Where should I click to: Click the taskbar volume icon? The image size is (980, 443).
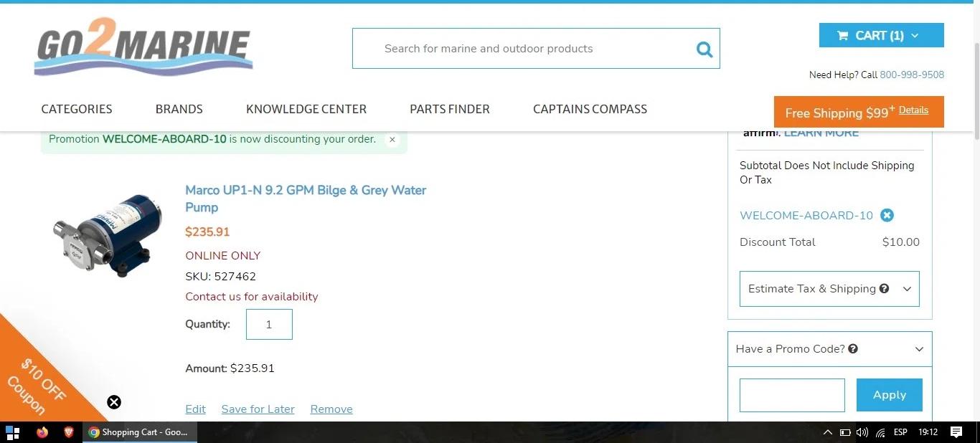click(862, 432)
